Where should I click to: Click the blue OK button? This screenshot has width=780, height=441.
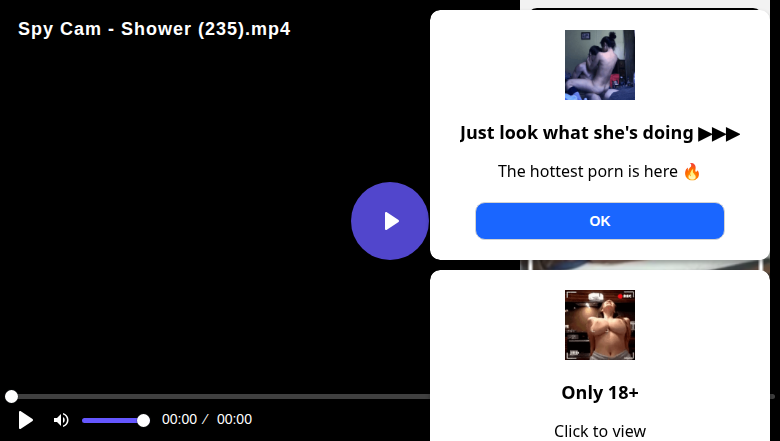click(x=599, y=221)
